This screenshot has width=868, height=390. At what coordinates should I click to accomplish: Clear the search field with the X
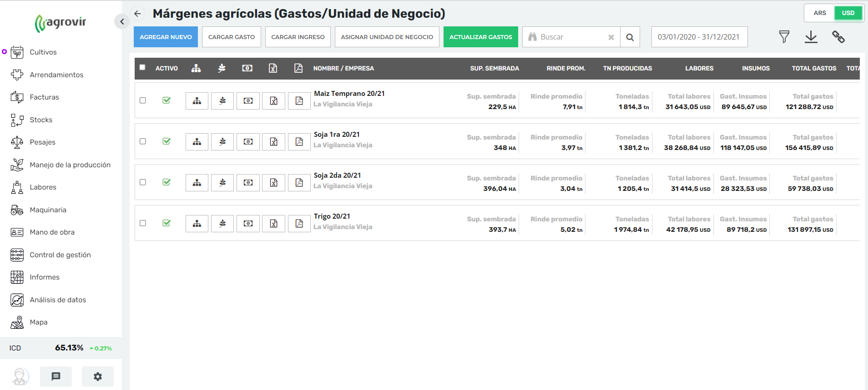tap(611, 37)
